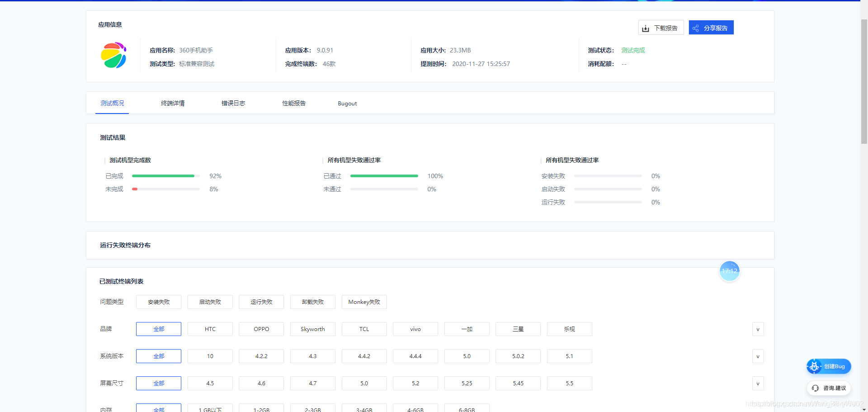Select the TCL brand filter

(x=364, y=329)
